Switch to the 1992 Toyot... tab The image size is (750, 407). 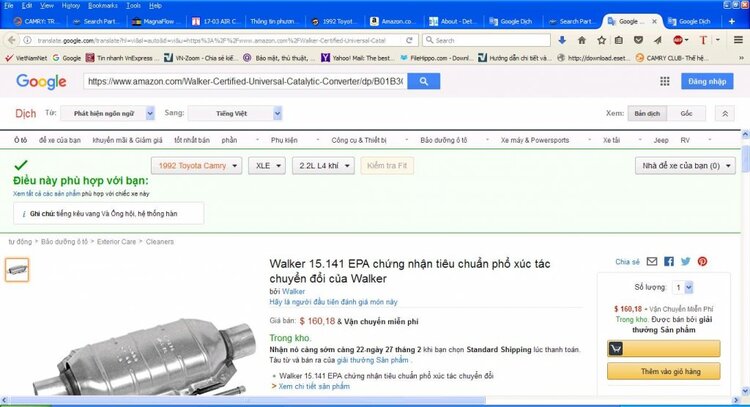click(333, 22)
